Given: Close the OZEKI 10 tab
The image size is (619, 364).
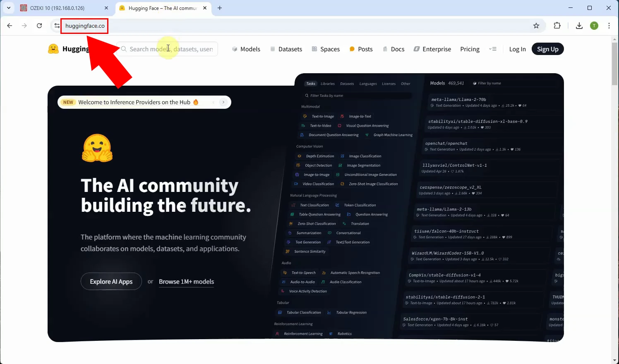Looking at the screenshot, I should [106, 8].
